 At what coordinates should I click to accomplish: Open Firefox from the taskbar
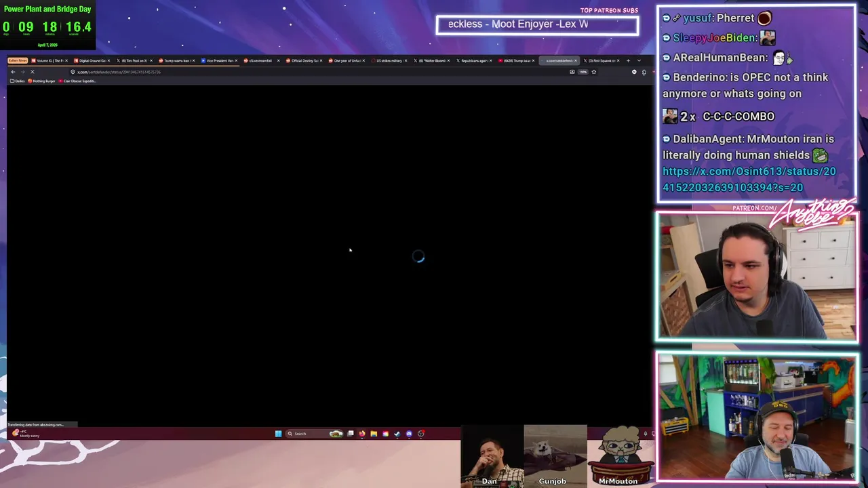[362, 434]
